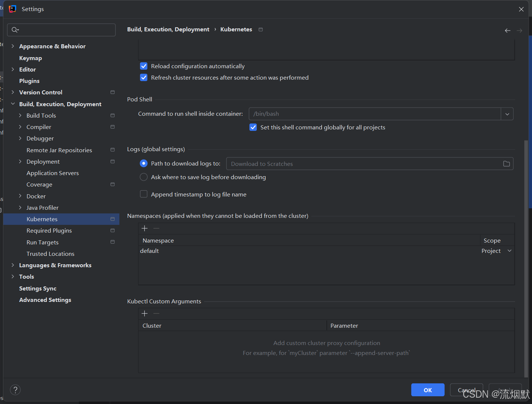Confirm settings with the OK button
The height and width of the screenshot is (404, 532).
(427, 390)
